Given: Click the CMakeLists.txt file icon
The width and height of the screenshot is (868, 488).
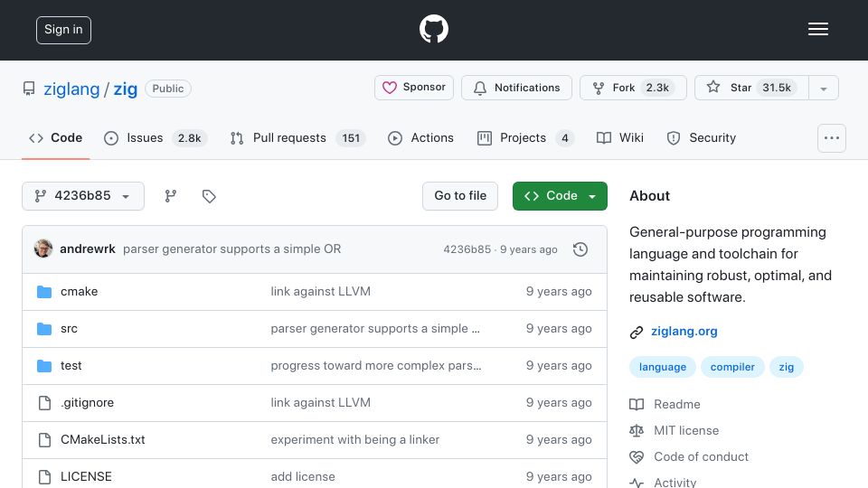Looking at the screenshot, I should [44, 440].
